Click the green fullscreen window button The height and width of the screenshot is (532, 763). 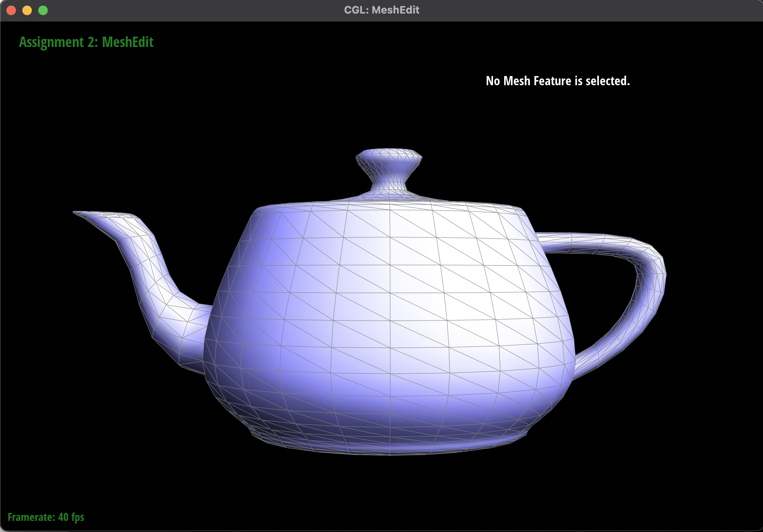[x=43, y=10]
